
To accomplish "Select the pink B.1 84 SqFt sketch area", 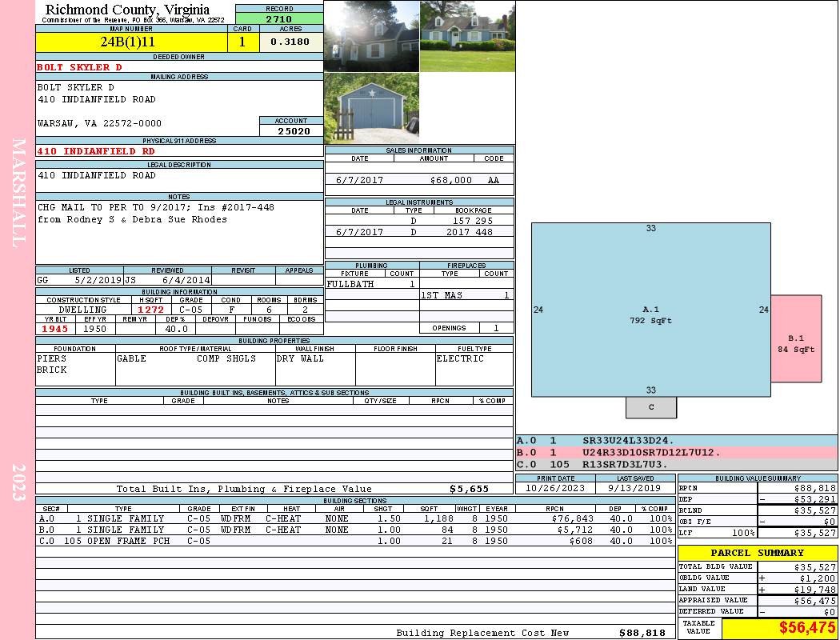I will [x=795, y=338].
